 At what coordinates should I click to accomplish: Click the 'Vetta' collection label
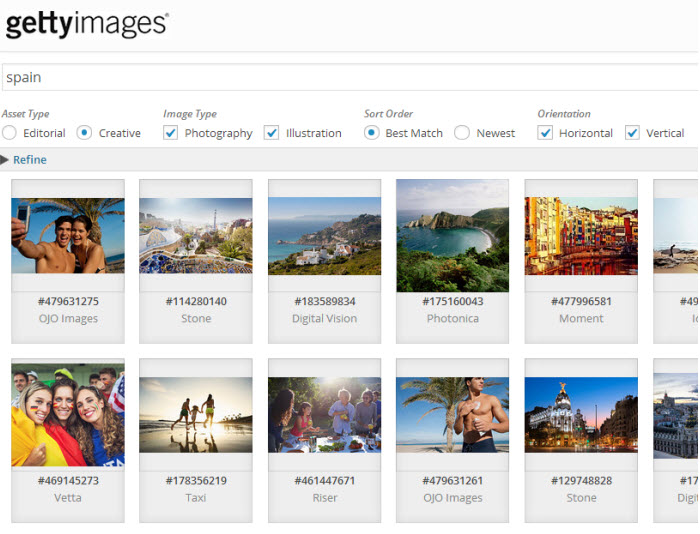coord(68,498)
